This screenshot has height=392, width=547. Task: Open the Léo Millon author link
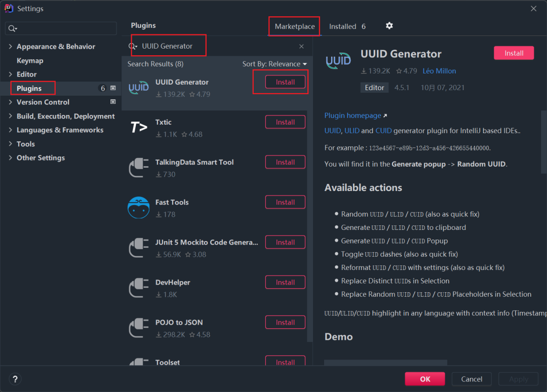[x=439, y=71]
